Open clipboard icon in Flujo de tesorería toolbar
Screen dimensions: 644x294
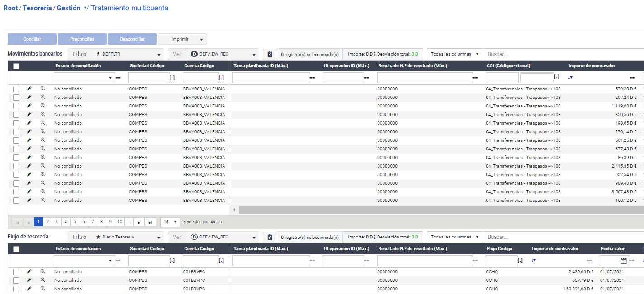(270, 237)
